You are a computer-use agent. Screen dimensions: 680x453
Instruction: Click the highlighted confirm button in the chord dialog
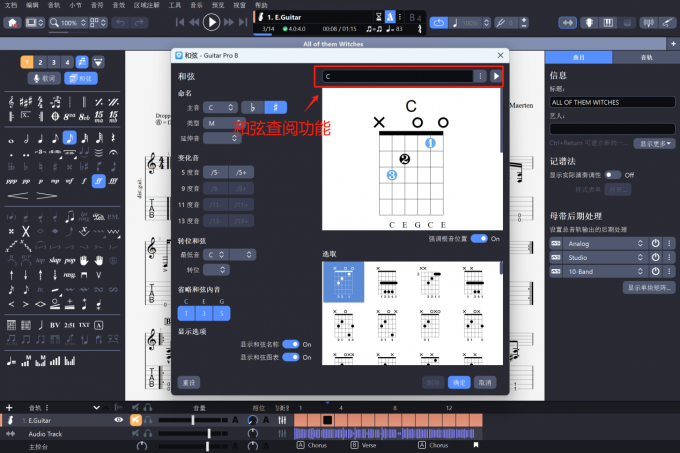pyautogui.click(x=459, y=382)
